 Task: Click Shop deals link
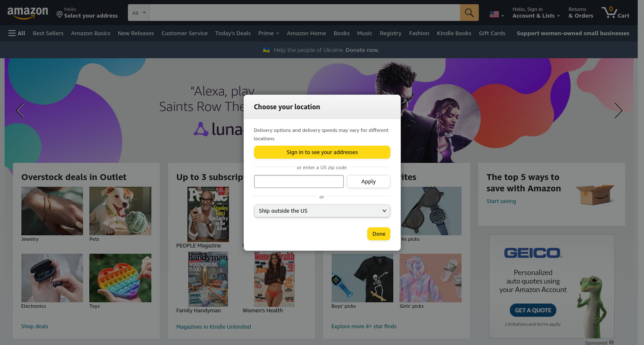(35, 326)
